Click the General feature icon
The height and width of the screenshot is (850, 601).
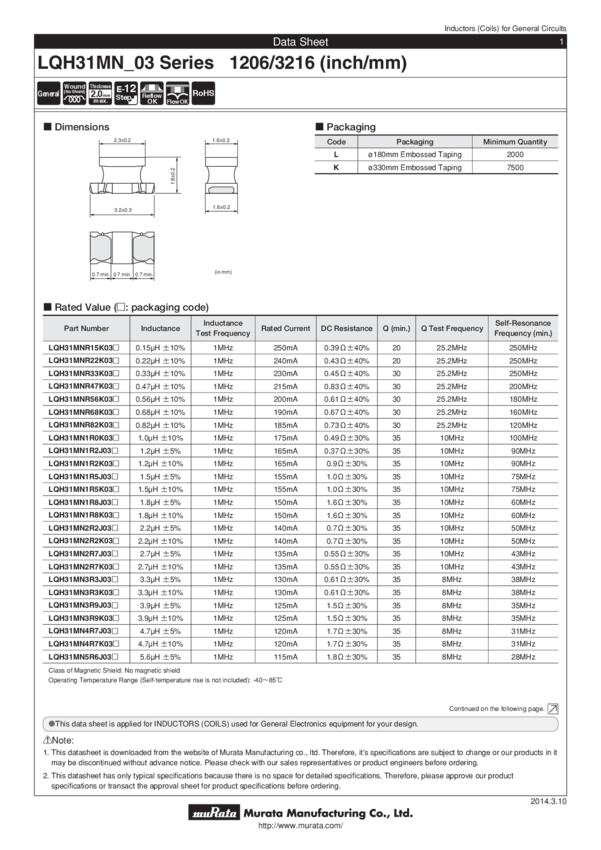(x=47, y=93)
